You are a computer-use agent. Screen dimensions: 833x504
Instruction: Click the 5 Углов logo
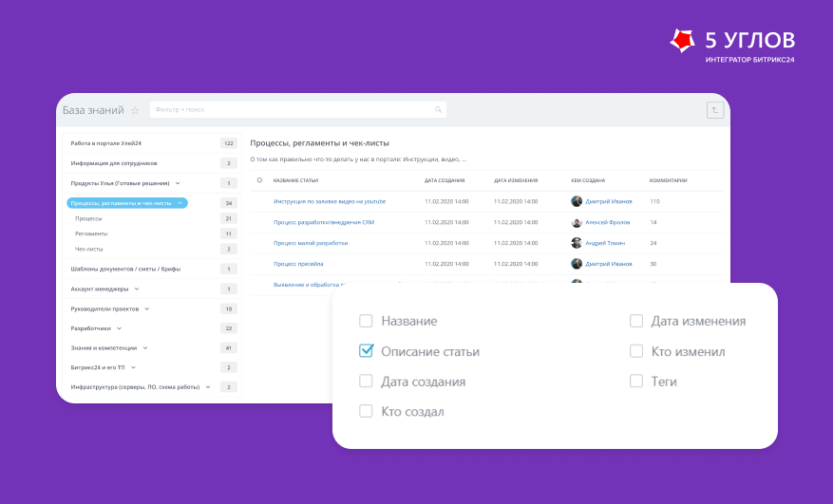(x=732, y=46)
